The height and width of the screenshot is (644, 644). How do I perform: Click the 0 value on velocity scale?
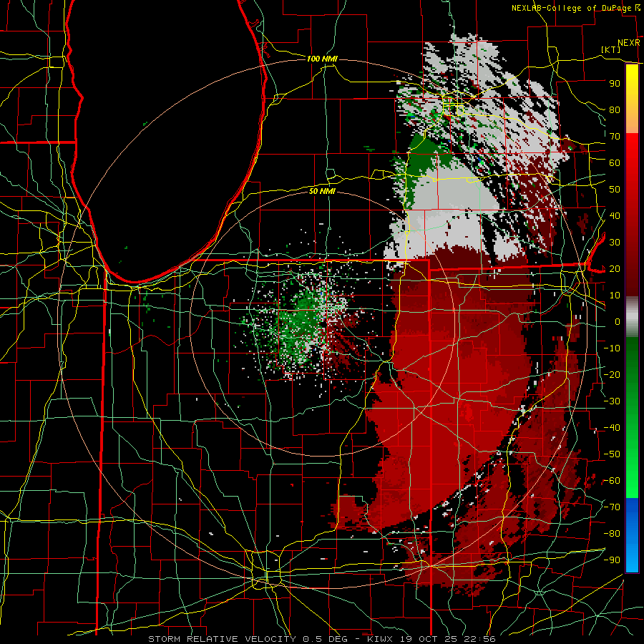click(618, 322)
